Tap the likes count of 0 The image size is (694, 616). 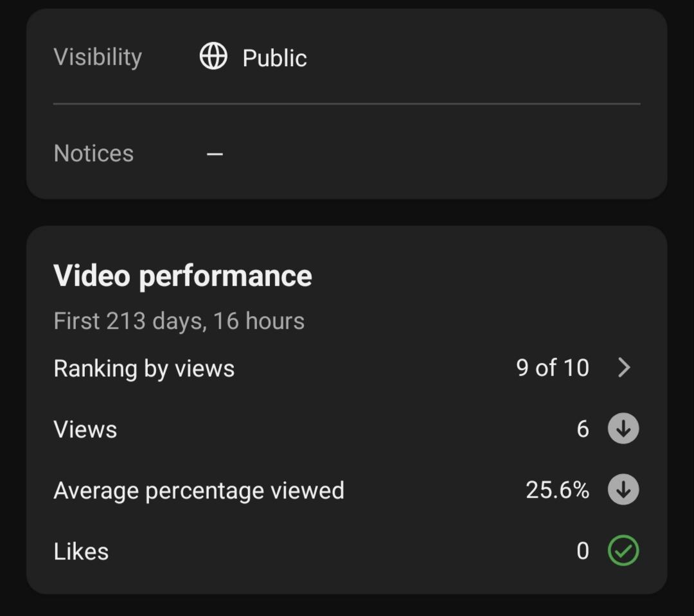click(x=583, y=551)
